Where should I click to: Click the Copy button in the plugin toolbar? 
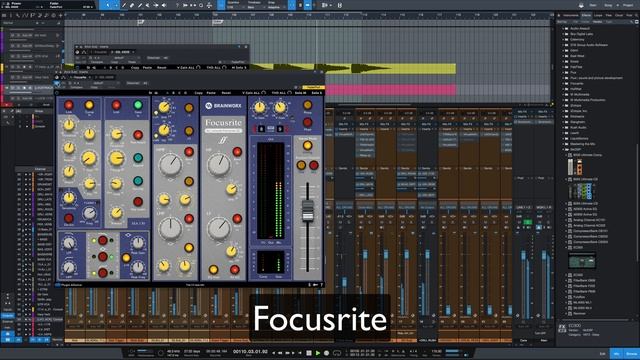coord(199,93)
